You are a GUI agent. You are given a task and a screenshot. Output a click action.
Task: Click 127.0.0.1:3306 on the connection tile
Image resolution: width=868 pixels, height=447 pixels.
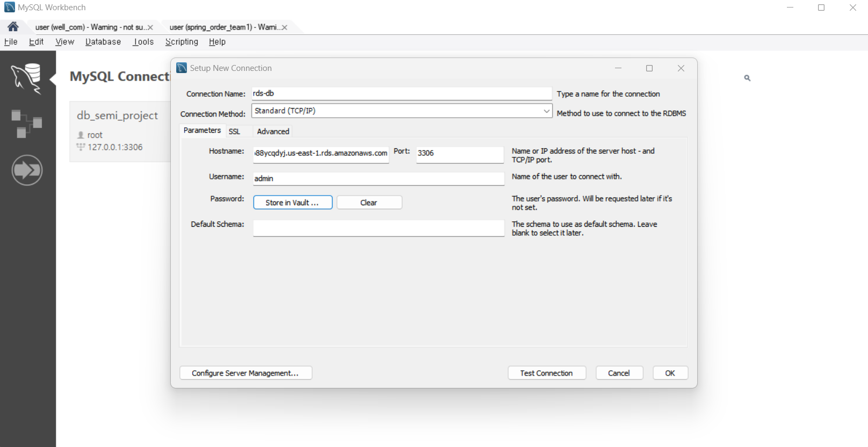click(115, 147)
